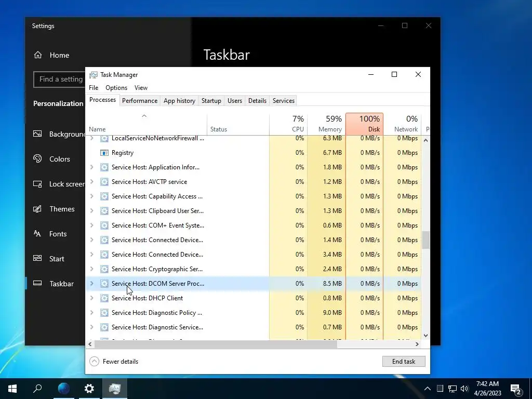
Task: Click the Home icon in Settings window
Action: tap(38, 55)
